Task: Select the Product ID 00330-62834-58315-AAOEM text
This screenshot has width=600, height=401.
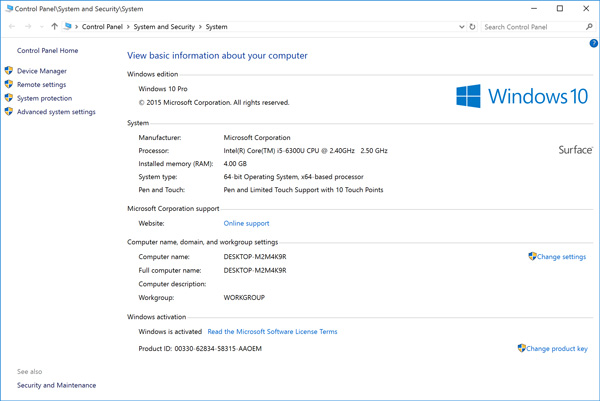Action: (x=200, y=349)
